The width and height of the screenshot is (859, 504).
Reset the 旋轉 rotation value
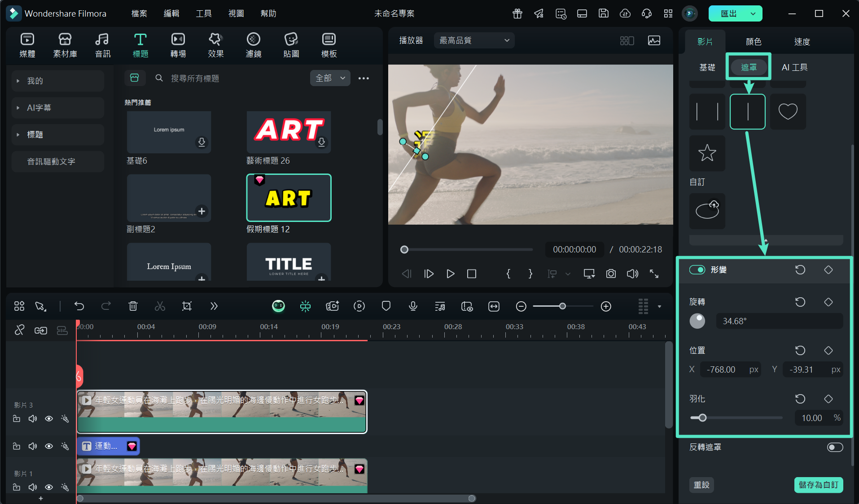tap(800, 302)
